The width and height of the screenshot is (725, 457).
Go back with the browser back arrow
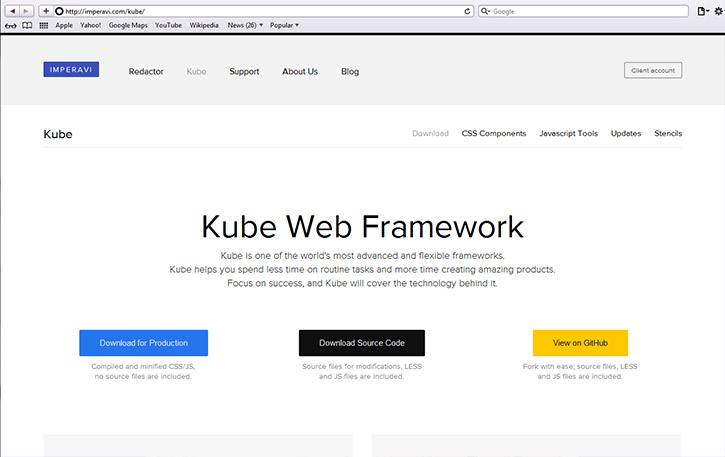pyautogui.click(x=12, y=11)
